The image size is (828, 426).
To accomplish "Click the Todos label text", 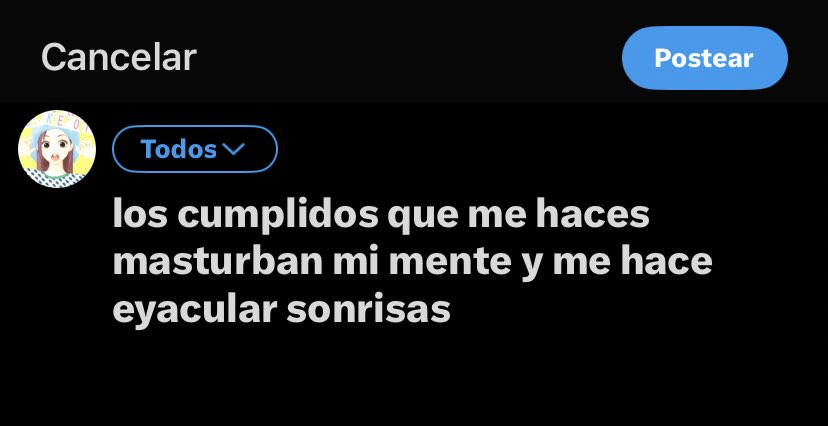I will coord(179,149).
